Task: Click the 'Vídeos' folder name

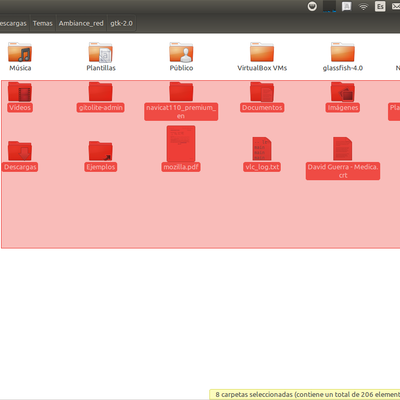Action: pos(20,108)
